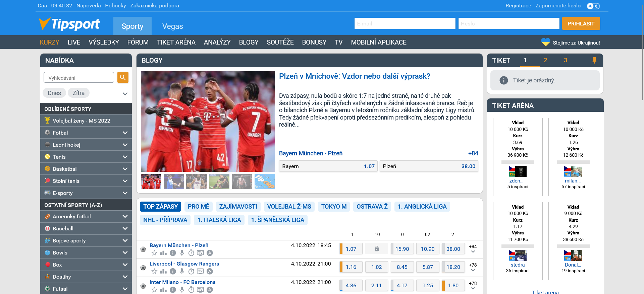This screenshot has height=294, width=644.
Task: Click stopwatch icon for Liverpool - Glasgow Rangers
Action: coord(191,271)
